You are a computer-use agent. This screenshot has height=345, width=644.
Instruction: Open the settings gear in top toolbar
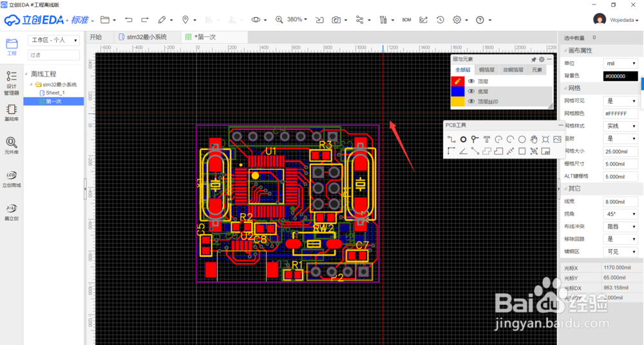tap(457, 20)
